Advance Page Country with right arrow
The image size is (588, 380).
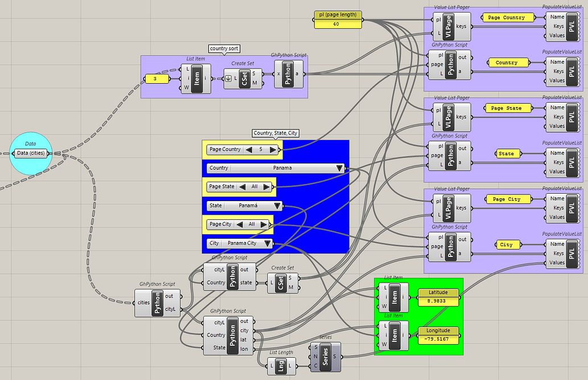pyautogui.click(x=273, y=150)
